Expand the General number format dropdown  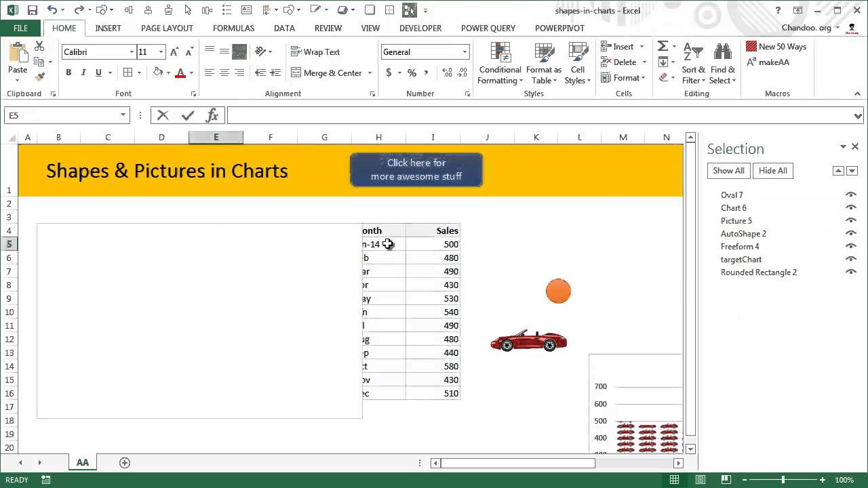pyautogui.click(x=465, y=52)
